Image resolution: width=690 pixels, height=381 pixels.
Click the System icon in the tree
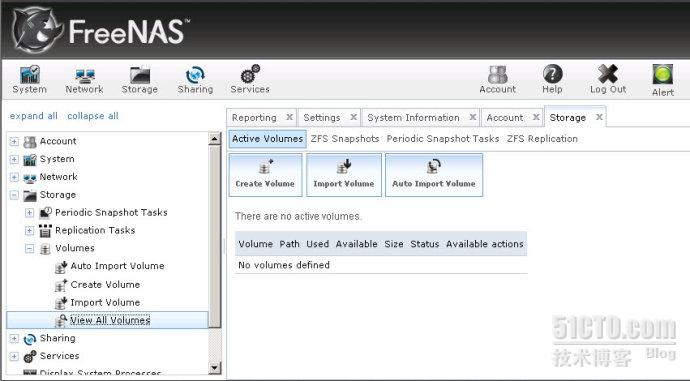(x=29, y=159)
